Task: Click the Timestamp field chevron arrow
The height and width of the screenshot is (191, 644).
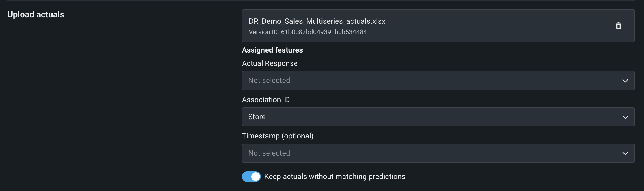Action: point(625,153)
